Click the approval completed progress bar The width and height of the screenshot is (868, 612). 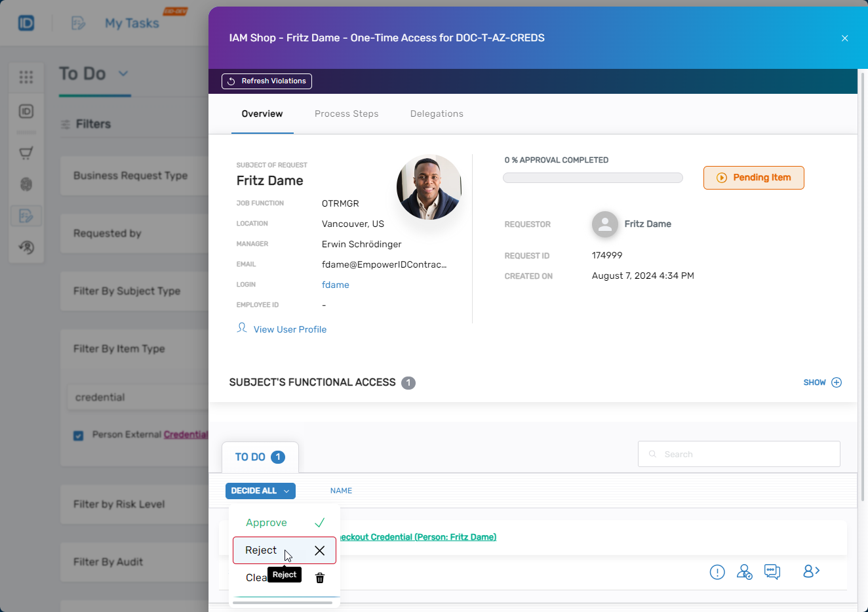pos(593,178)
